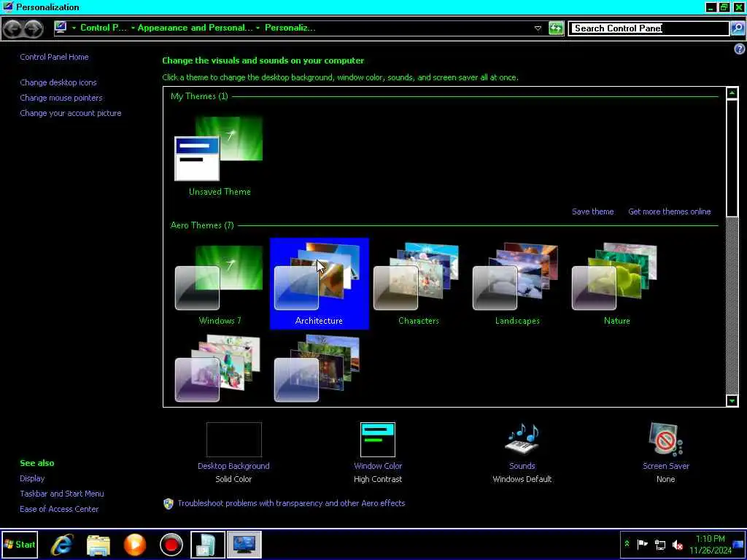Open the Start menu
Viewport: 747px width, 560px height.
click(x=20, y=544)
